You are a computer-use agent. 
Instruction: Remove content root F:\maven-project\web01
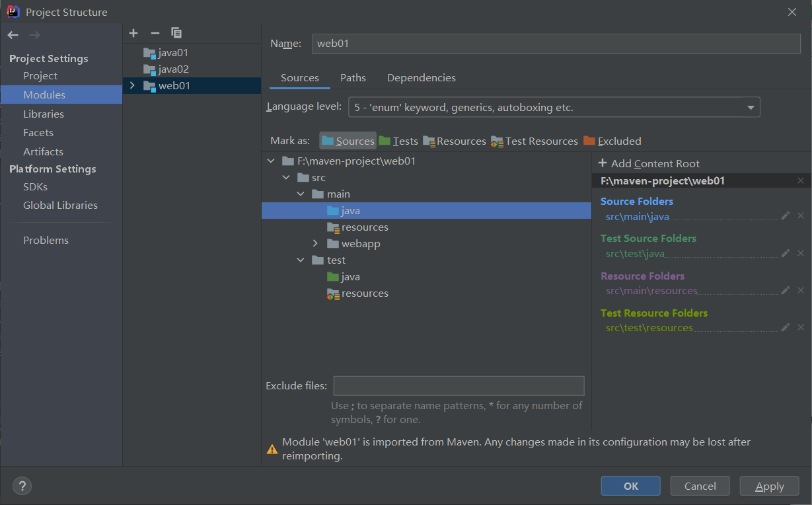(x=801, y=180)
